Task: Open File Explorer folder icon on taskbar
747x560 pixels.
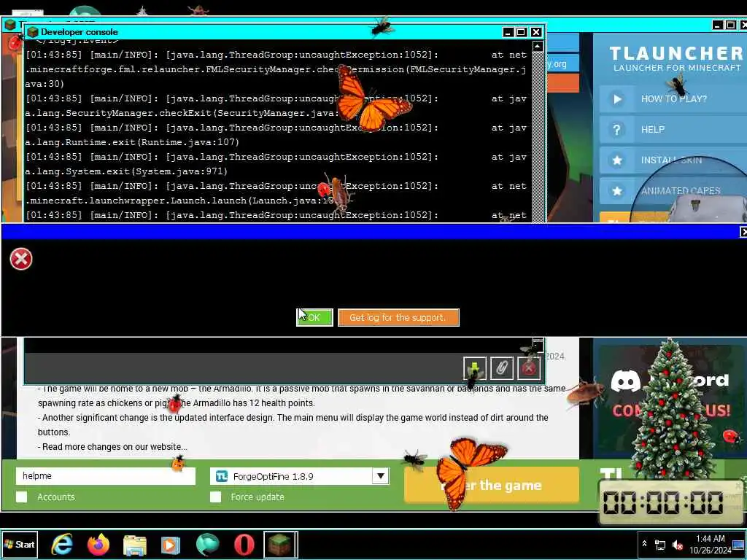Action: 135,545
